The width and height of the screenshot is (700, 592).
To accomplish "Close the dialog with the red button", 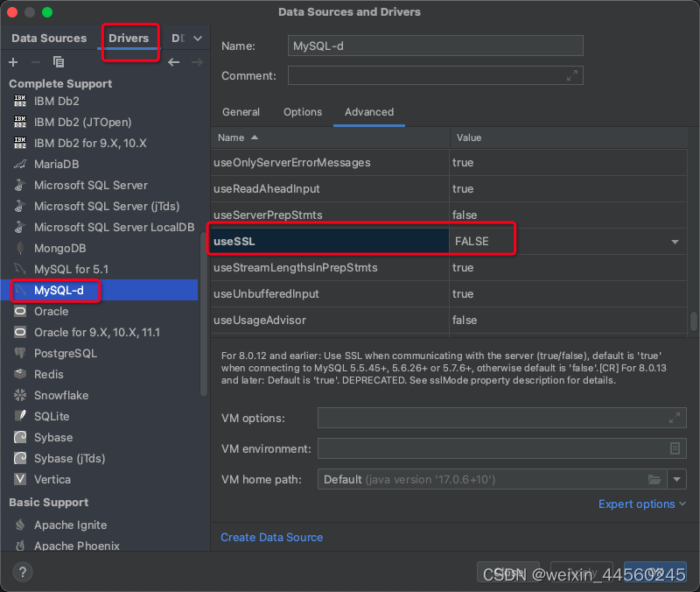I will [x=12, y=12].
